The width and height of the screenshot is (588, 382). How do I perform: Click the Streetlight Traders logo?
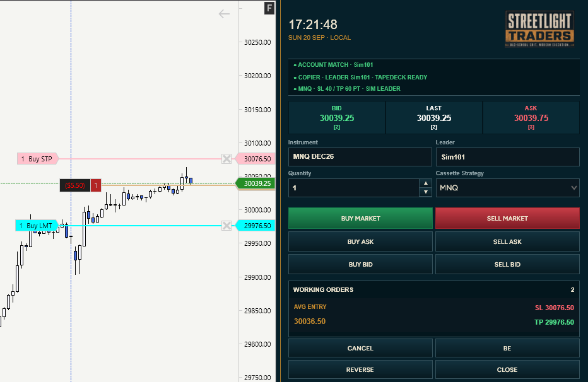click(x=539, y=29)
